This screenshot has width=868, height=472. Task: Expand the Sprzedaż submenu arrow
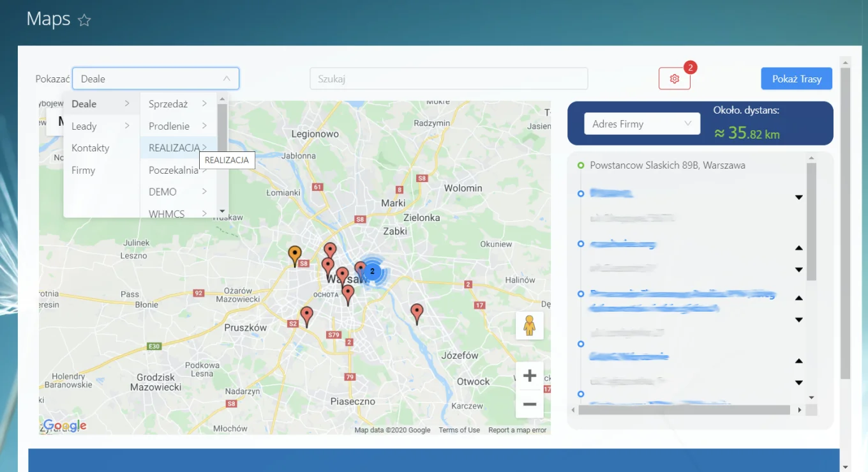pyautogui.click(x=204, y=103)
